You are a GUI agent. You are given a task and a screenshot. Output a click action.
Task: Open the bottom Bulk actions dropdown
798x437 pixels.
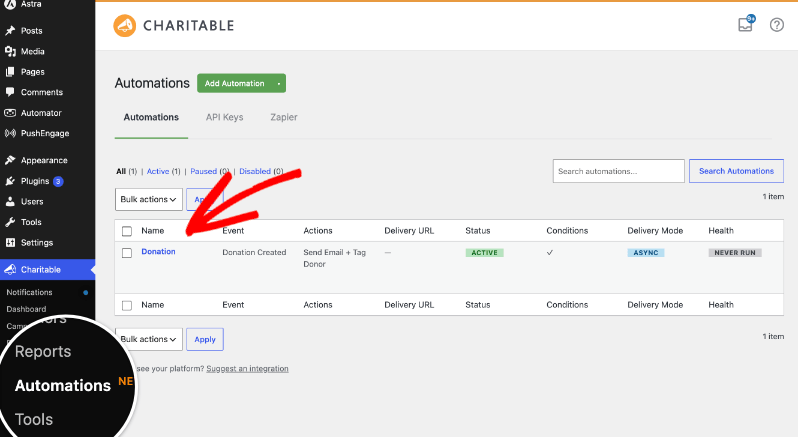149,339
